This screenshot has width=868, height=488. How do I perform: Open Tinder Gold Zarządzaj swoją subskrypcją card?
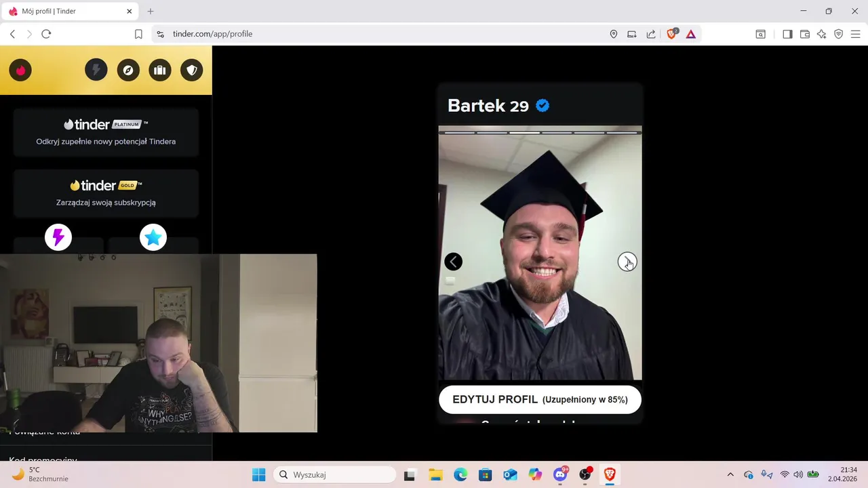coord(106,193)
